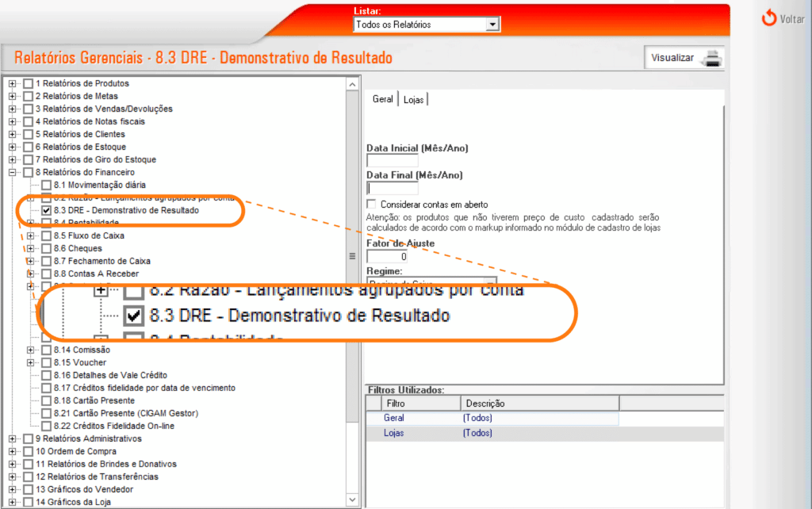The height and width of the screenshot is (509, 812).
Task: Switch to the Lojas tab
Action: (413, 99)
